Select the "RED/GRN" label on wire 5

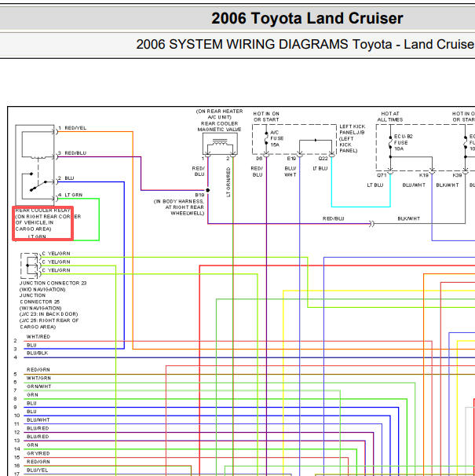coord(38,370)
